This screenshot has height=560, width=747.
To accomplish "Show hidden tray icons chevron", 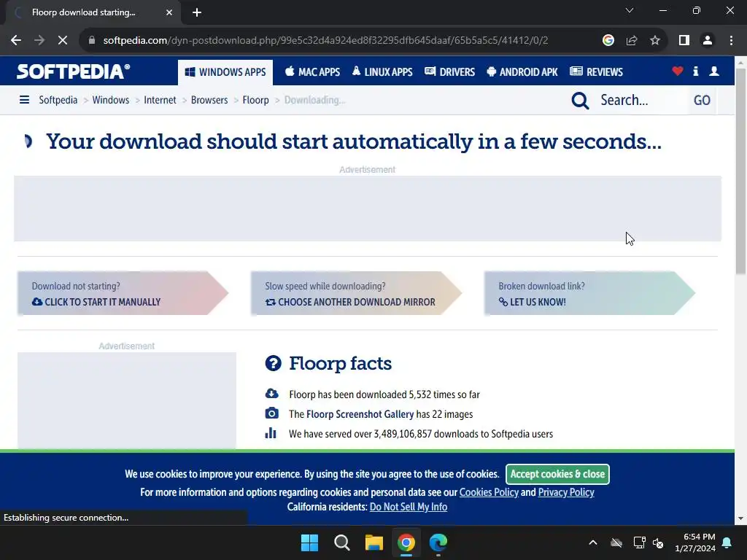I will point(593,542).
